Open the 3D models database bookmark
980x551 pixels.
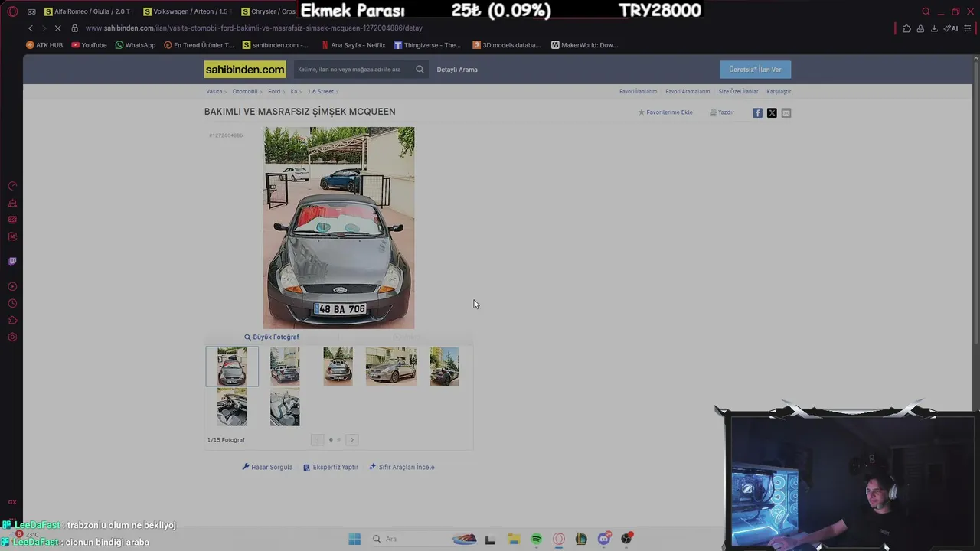click(x=507, y=45)
